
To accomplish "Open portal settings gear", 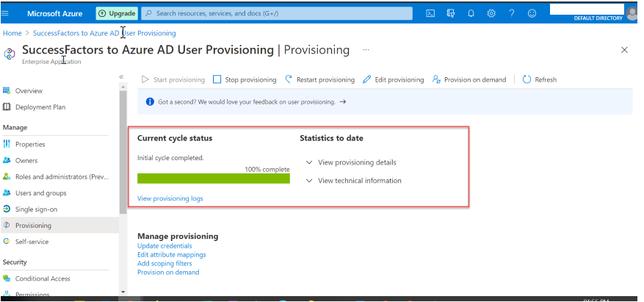I will (491, 13).
